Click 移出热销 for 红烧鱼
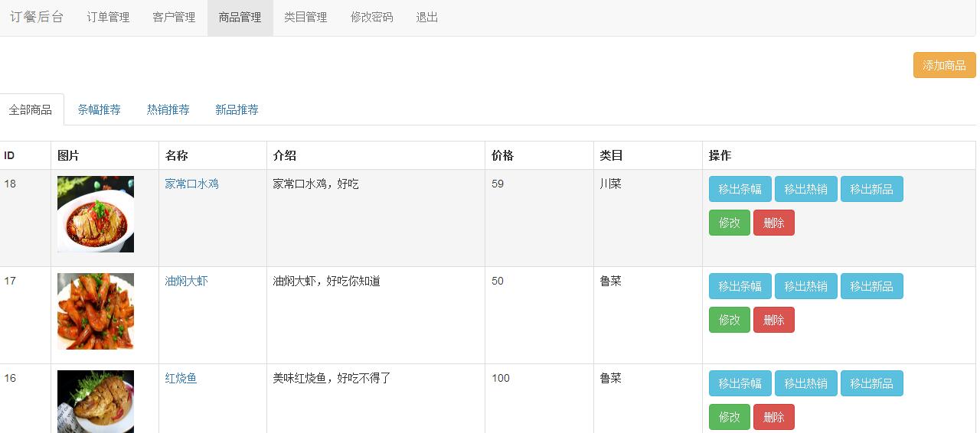 click(x=805, y=383)
